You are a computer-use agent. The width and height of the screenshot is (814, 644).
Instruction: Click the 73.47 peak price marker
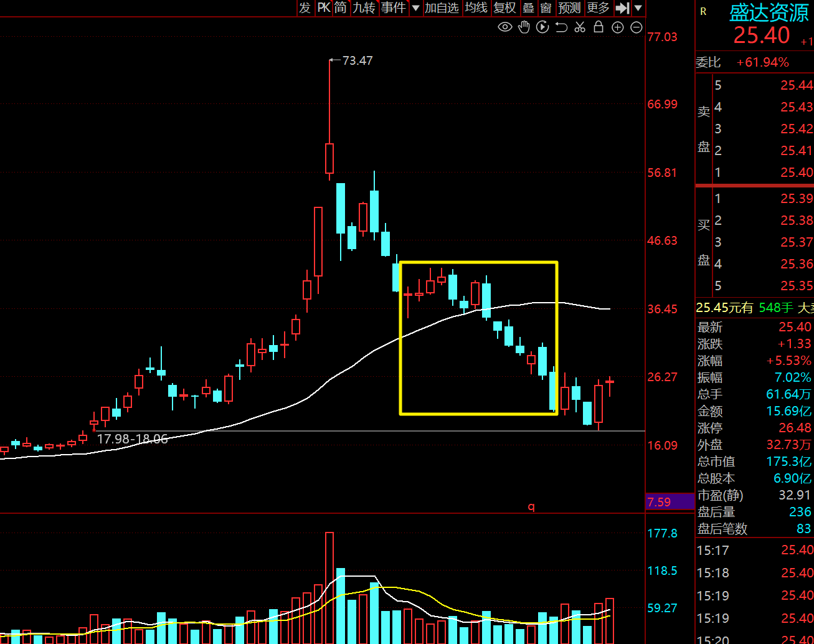click(357, 60)
